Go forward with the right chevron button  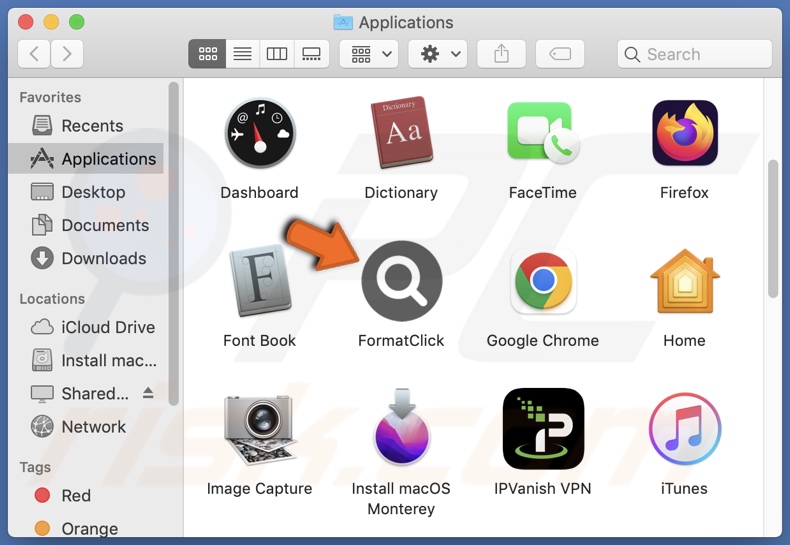pyautogui.click(x=67, y=54)
